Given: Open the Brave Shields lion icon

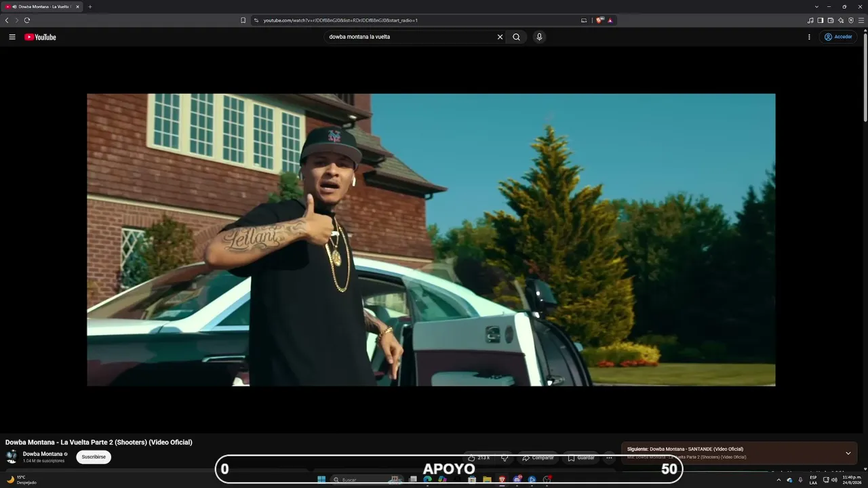Looking at the screenshot, I should pyautogui.click(x=599, y=20).
